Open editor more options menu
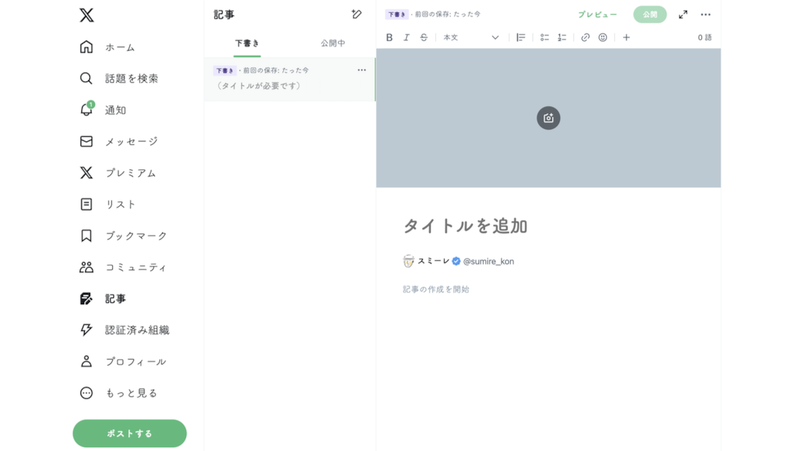The width and height of the screenshot is (800, 451). point(705,14)
